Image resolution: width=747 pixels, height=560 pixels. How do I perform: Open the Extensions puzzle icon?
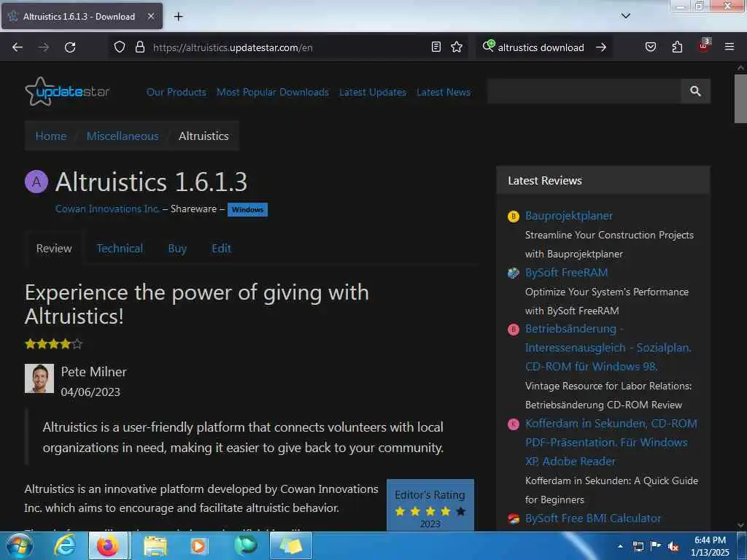pos(677,47)
